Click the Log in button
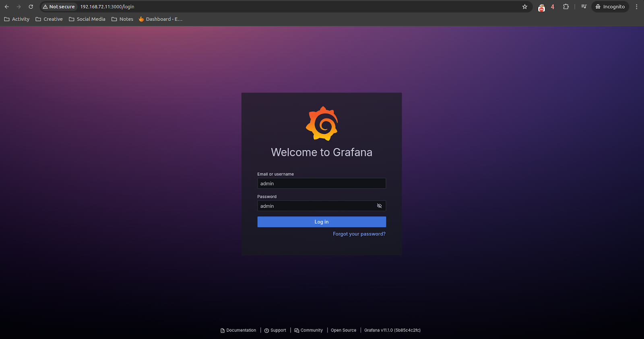 (322, 222)
